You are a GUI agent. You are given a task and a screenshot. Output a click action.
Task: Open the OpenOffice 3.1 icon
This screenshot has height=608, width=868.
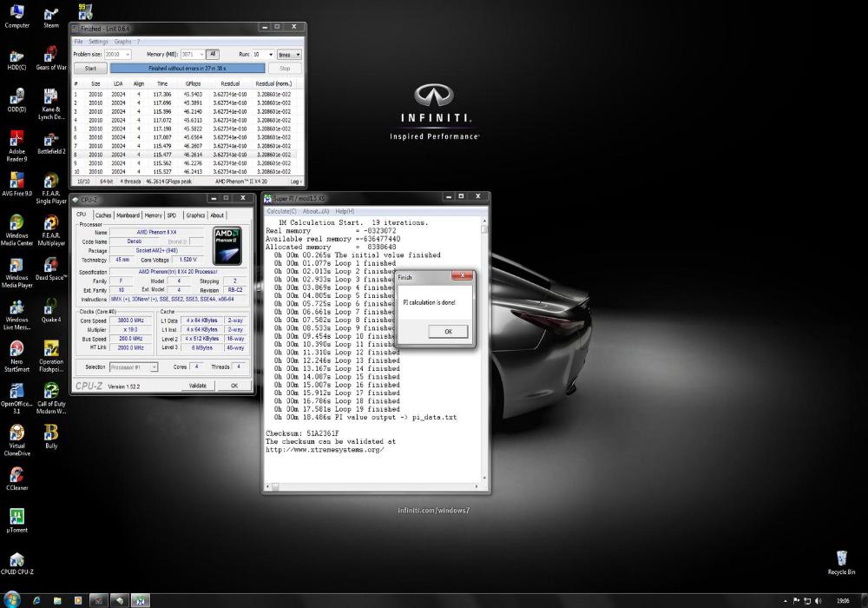(16, 400)
